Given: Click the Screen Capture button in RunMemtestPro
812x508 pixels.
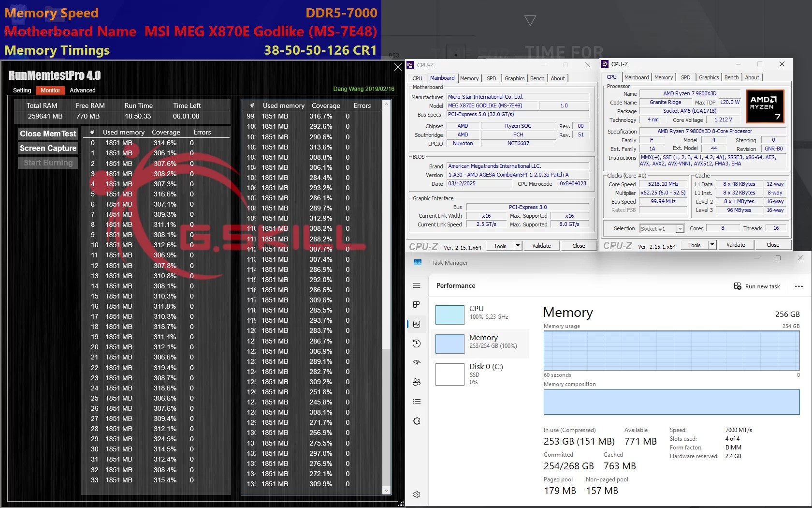Looking at the screenshot, I should point(47,148).
